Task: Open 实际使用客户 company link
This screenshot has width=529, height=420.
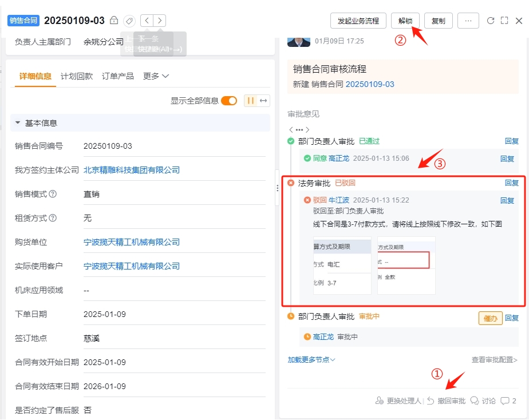Action: pos(132,266)
